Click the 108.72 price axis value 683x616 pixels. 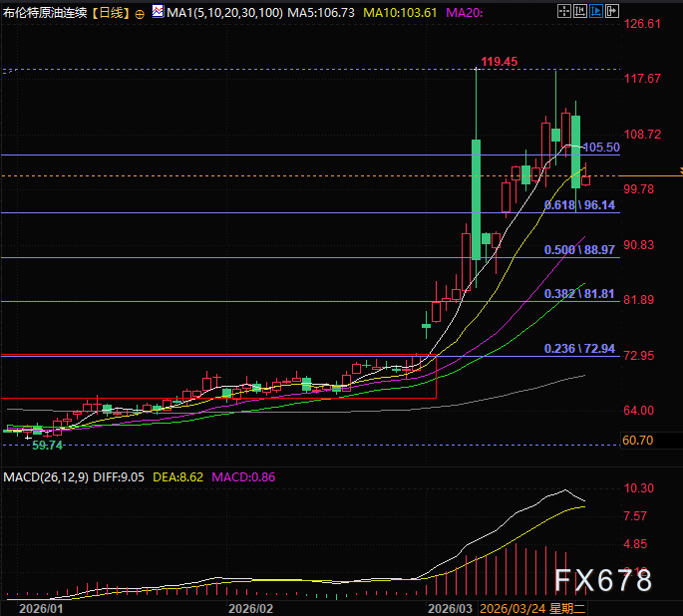click(x=642, y=135)
